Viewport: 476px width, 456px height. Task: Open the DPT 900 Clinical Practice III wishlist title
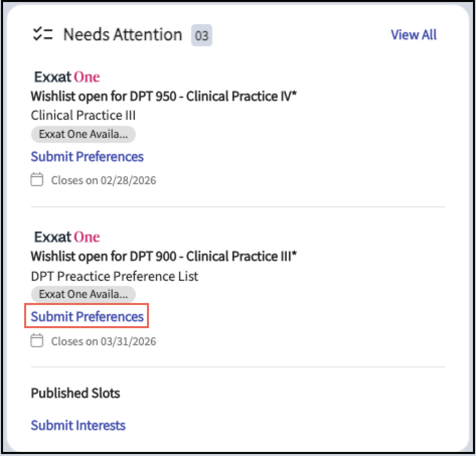pyautogui.click(x=164, y=256)
